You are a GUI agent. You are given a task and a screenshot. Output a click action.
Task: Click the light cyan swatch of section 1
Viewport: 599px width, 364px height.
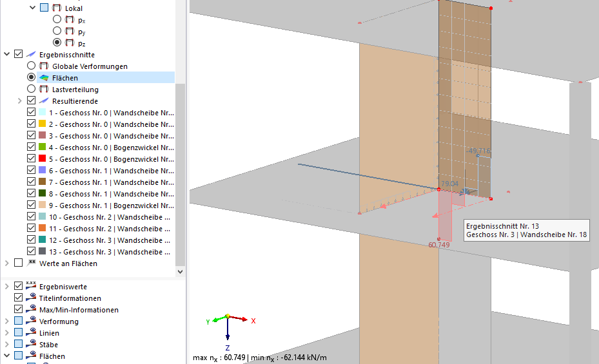[43, 112]
